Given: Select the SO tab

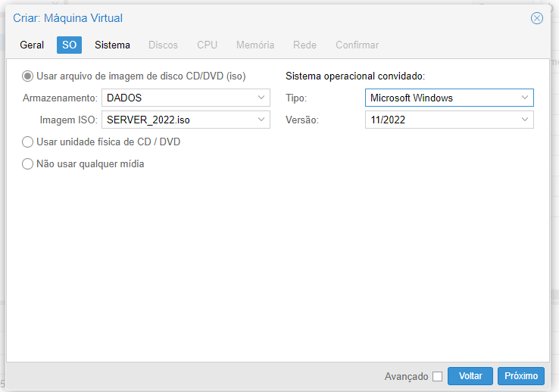Looking at the screenshot, I should click(69, 45).
